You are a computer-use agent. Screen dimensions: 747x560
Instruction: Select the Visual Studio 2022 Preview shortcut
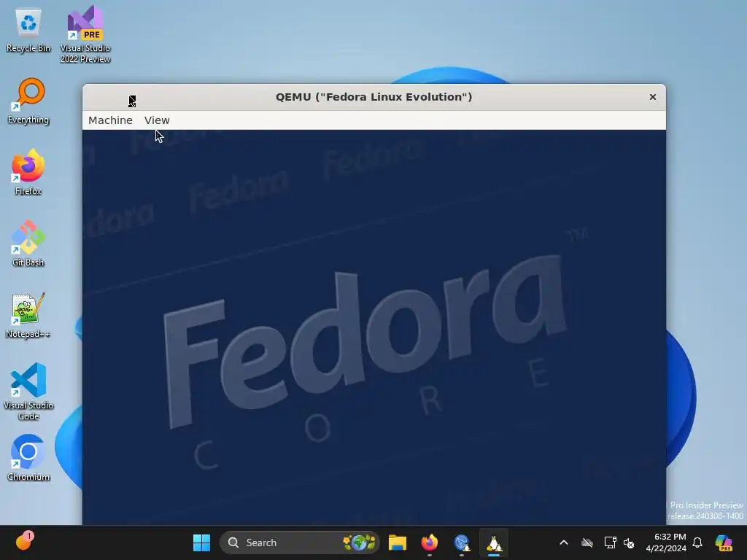[x=85, y=34]
